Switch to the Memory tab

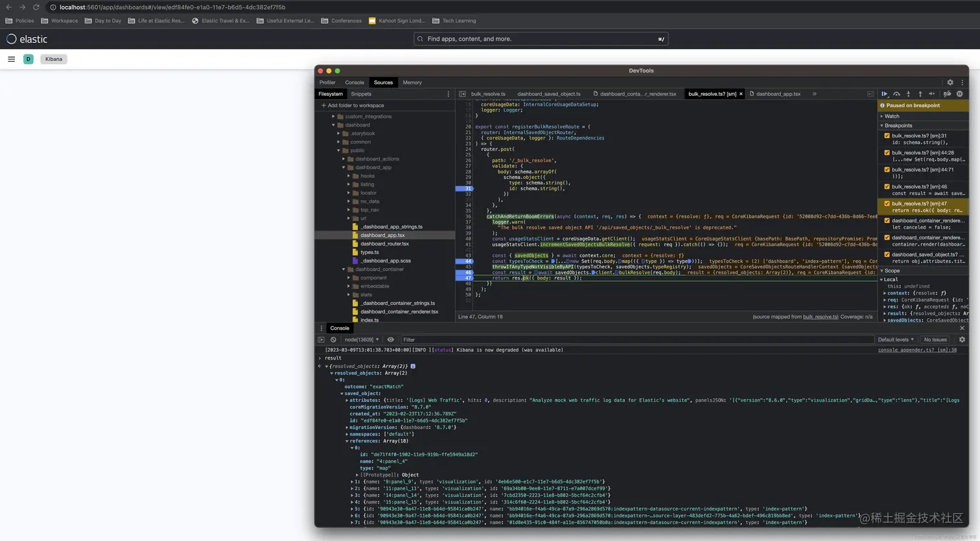pyautogui.click(x=412, y=82)
